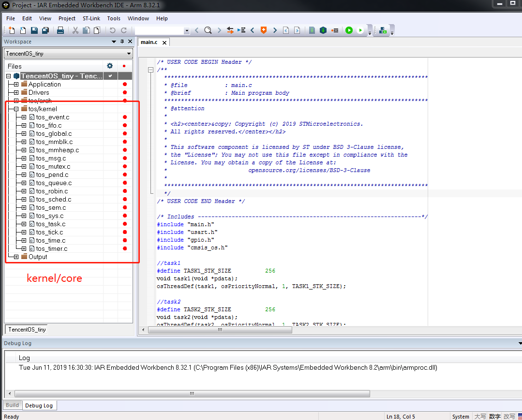Screen dimensions: 522x420
Task: Open the ST-Link menu
Action: 91,18
